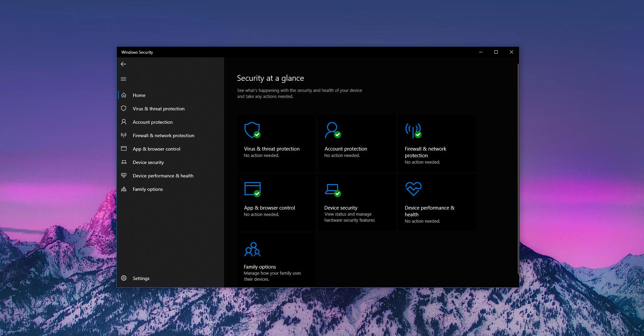
Task: Click the 'Security at a glance' heading
Action: click(270, 78)
